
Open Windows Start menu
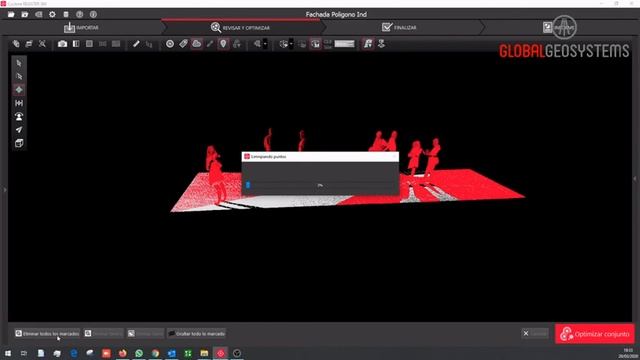pyautogui.click(x=8, y=353)
